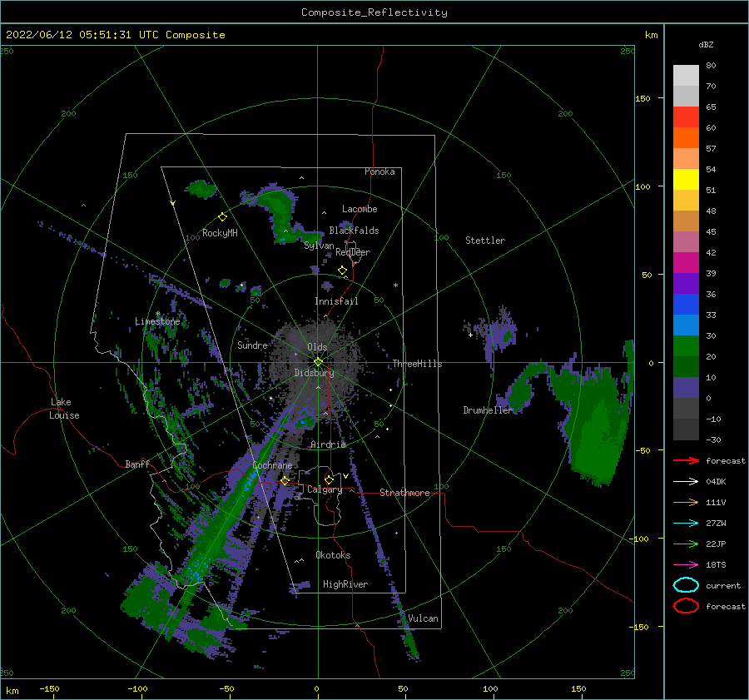This screenshot has height=700, width=749.
Task: Click the RedDeer city label
Action: [x=353, y=252]
